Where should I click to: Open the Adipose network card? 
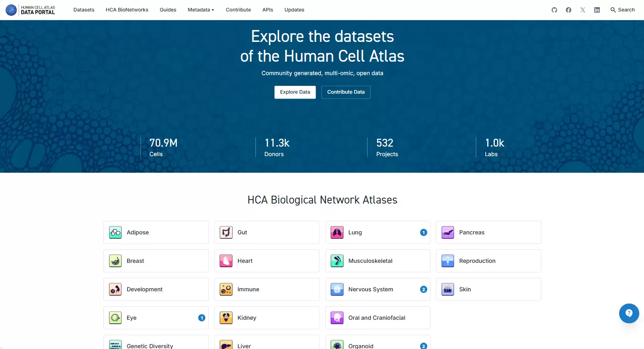(156, 232)
